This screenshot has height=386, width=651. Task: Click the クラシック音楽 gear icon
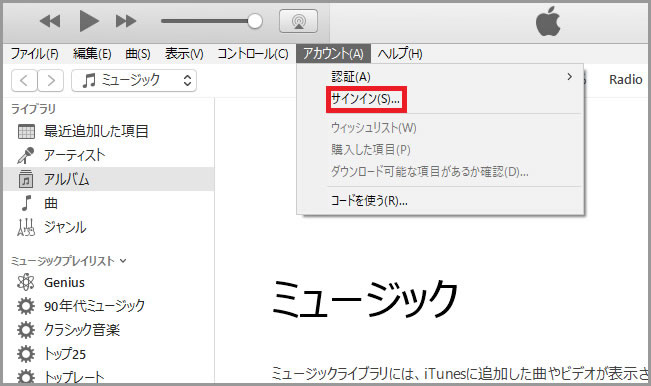tap(26, 330)
